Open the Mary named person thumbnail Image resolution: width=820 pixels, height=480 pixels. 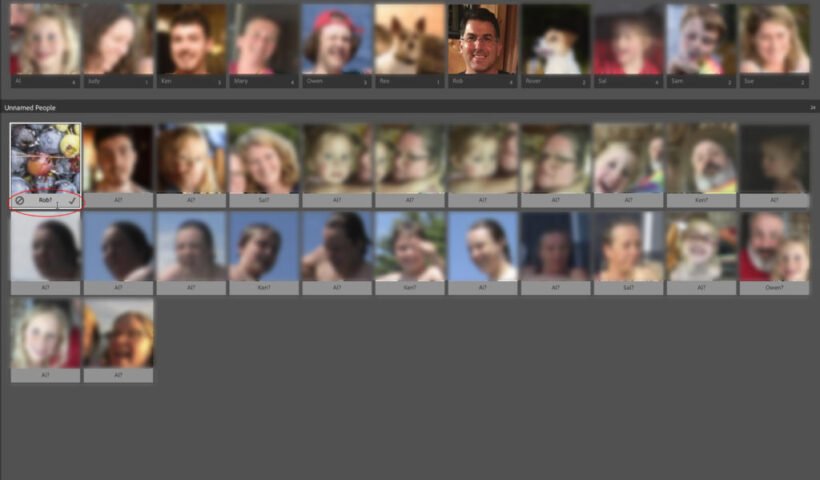[264, 40]
